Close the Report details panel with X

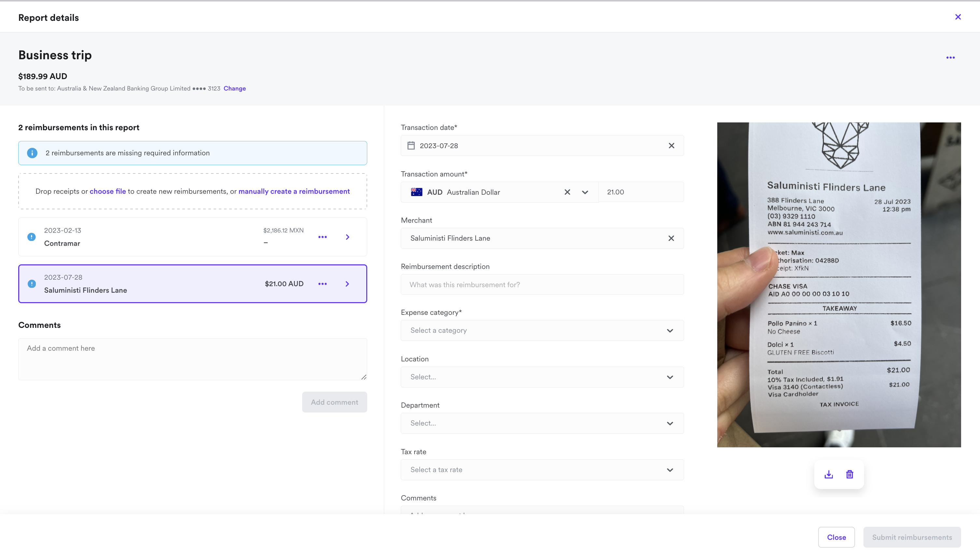[x=958, y=17]
